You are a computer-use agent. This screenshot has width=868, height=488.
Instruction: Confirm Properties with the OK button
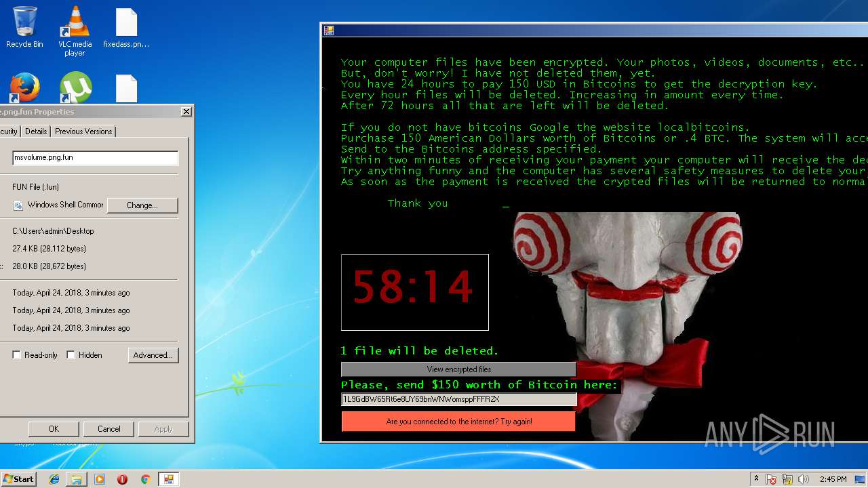tap(54, 429)
